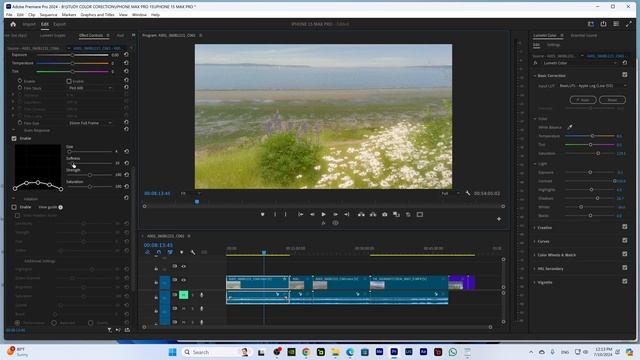640x360 pixels.
Task: Open the Markers menu
Action: click(69, 15)
